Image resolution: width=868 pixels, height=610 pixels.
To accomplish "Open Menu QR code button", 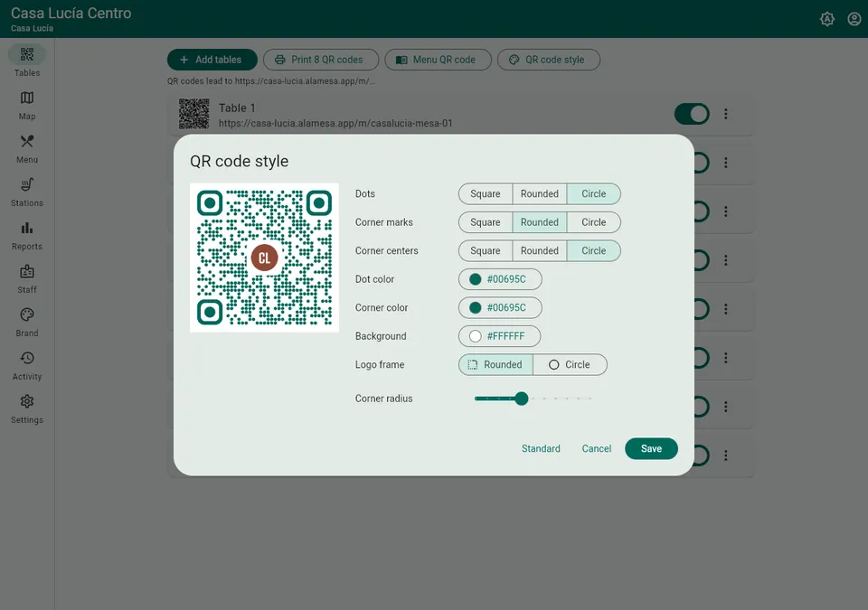I will [x=438, y=60].
